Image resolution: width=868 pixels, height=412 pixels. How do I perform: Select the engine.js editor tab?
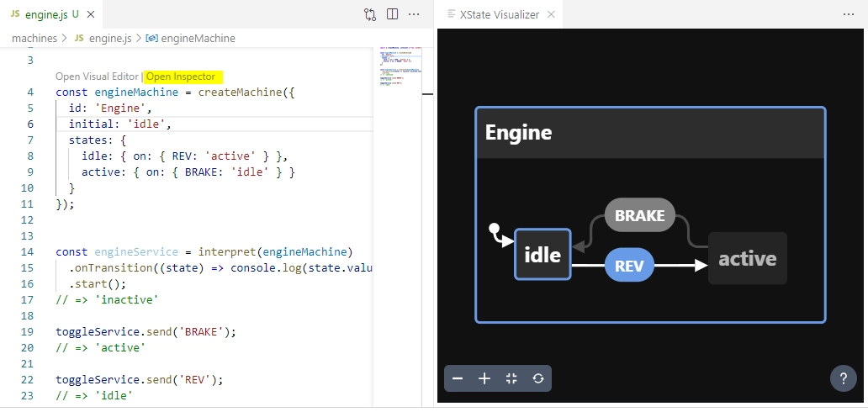51,14
